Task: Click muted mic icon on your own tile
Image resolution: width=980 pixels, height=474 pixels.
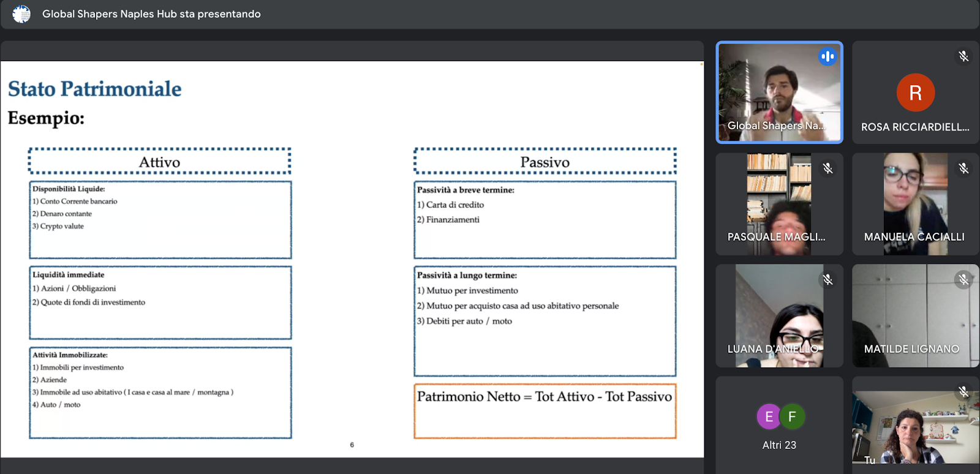Action: pos(963,391)
